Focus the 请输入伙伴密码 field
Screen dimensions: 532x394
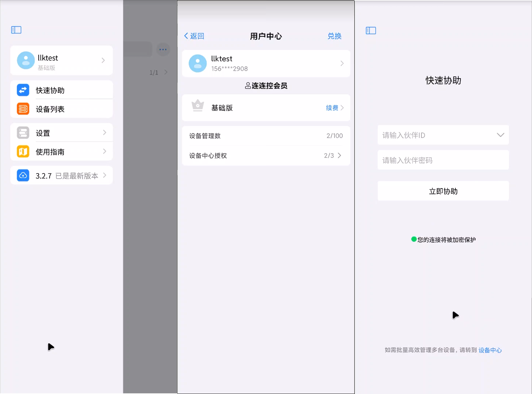pos(443,160)
